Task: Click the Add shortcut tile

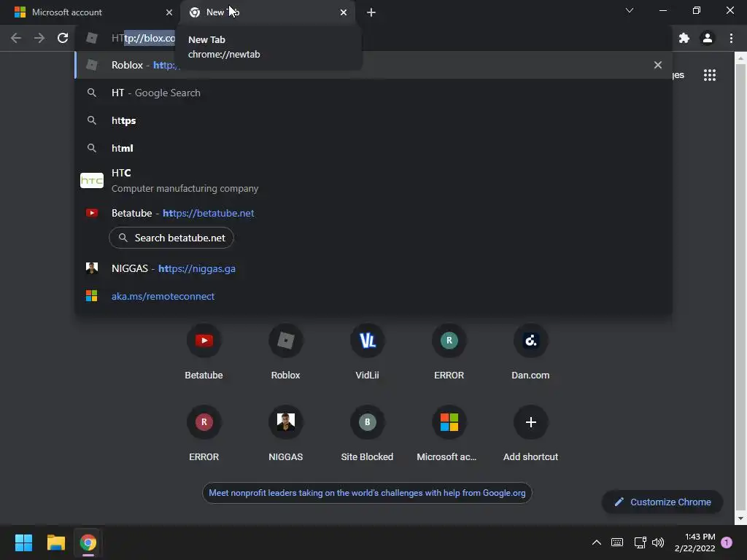Action: pyautogui.click(x=530, y=433)
